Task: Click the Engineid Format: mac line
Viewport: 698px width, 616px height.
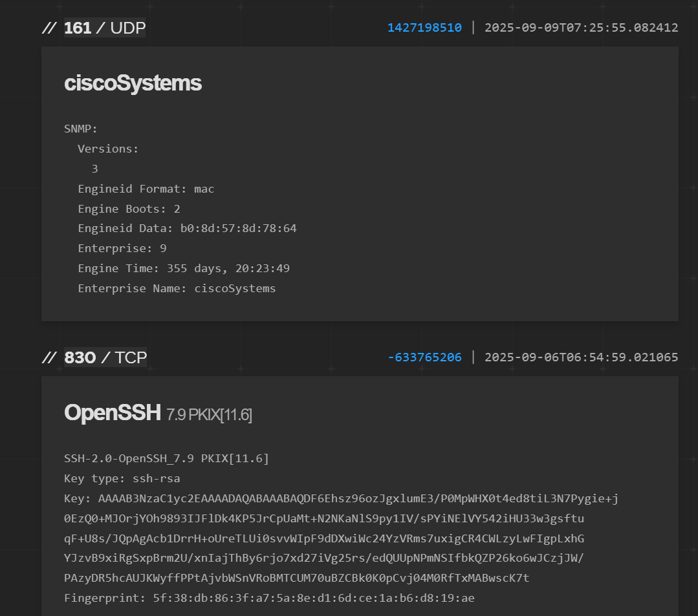Action: pos(146,189)
